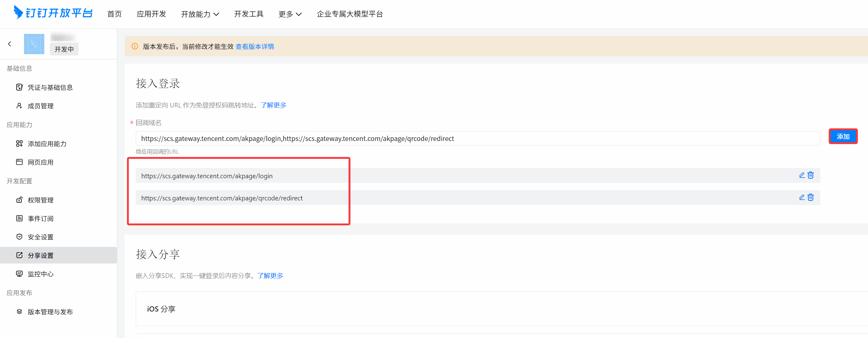Expand the iOS 分享 panel
868x338 pixels.
pos(161,309)
